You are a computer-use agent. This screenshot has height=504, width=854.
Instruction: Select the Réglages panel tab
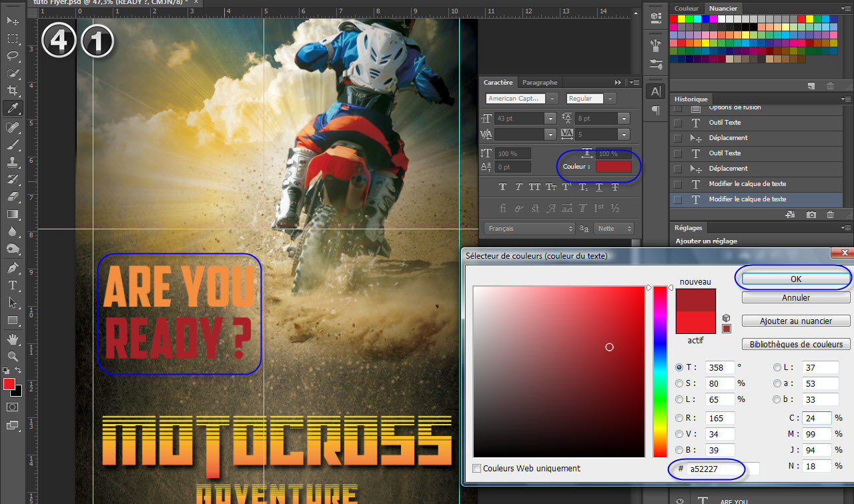[x=689, y=228]
